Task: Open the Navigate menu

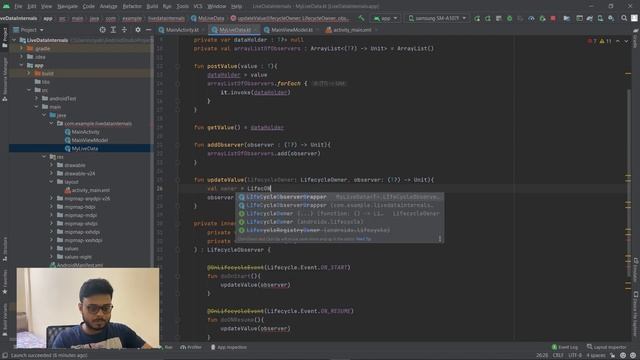Action: tap(67, 6)
